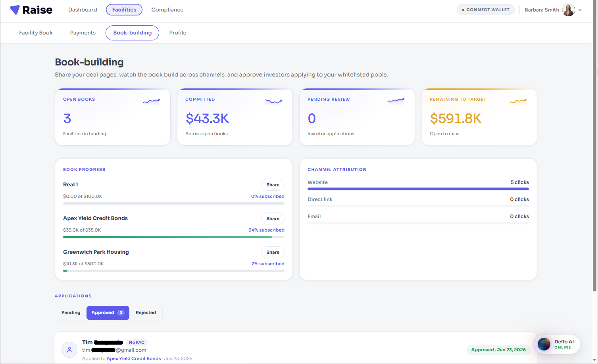Show Pending applications
Viewport: 598px width, 364px height.
tap(71, 313)
